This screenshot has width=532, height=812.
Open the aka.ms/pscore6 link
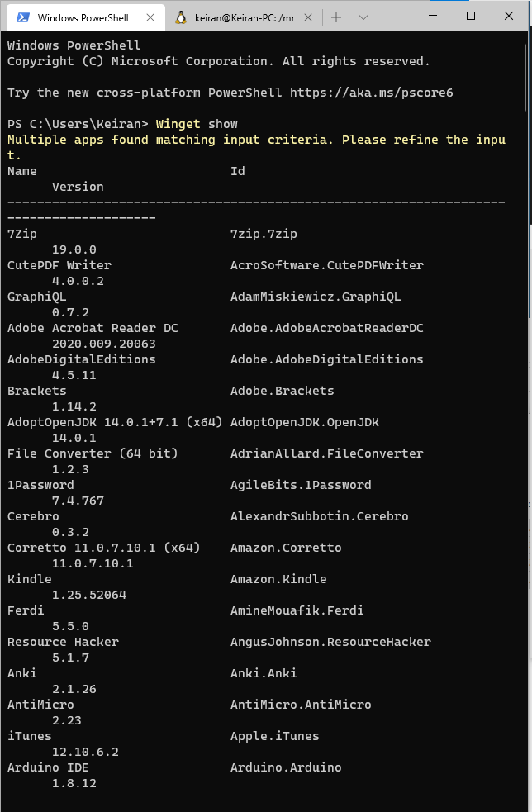[x=372, y=93]
